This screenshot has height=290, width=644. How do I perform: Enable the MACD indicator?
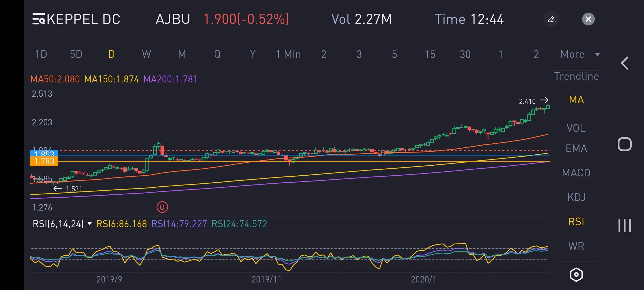coord(576,173)
